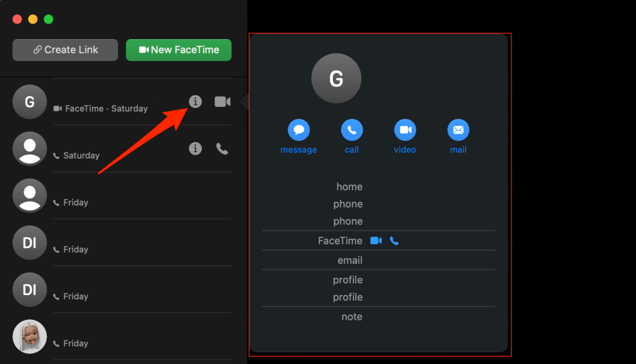Click the "video" label in contact card
Screen dimensions: 636x364
[x=405, y=150]
